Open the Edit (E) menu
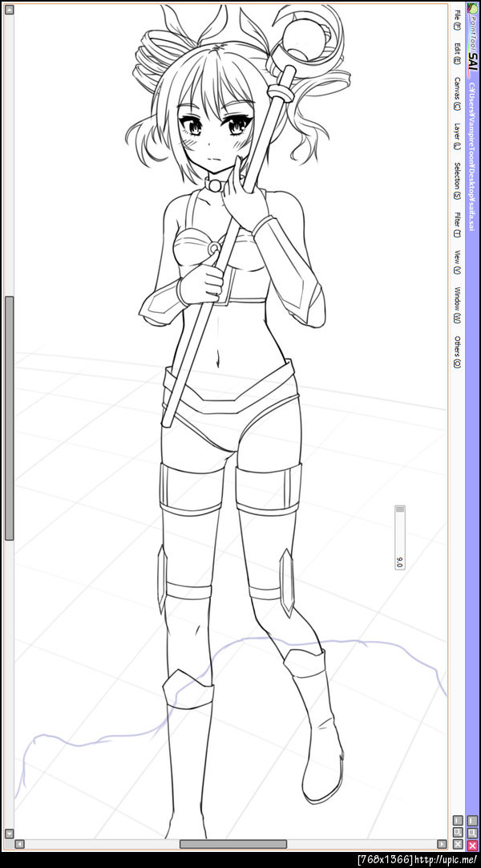The height and width of the screenshot is (868, 481). [457, 54]
